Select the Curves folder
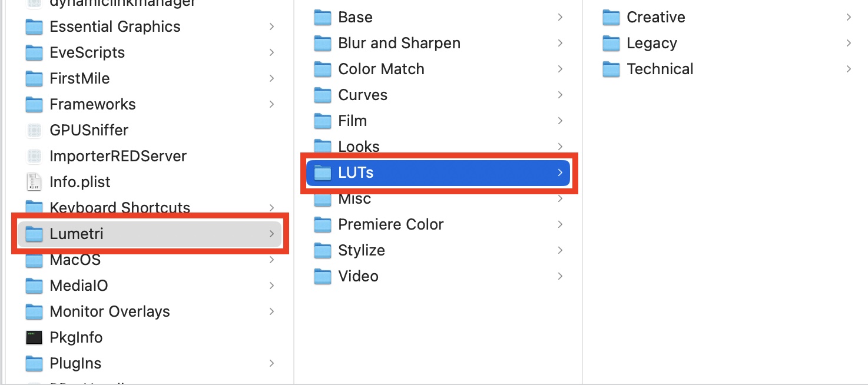This screenshot has width=868, height=385. coord(362,95)
